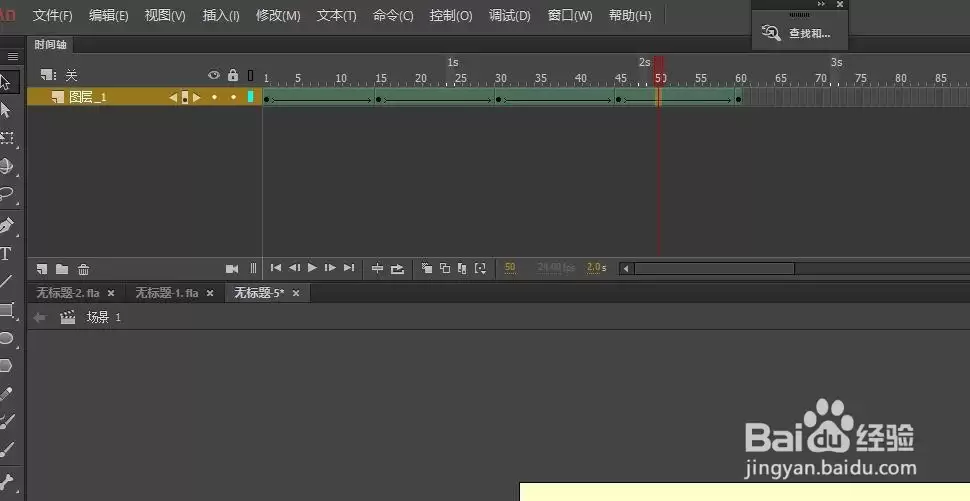The width and height of the screenshot is (970, 501).
Task: Select the PolyStar polygon tool
Action: tap(6, 366)
